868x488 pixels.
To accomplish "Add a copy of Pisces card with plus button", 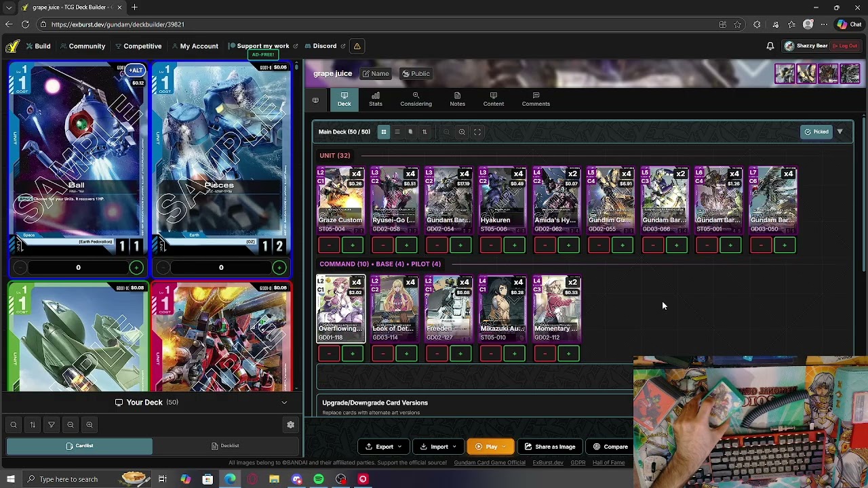I will point(279,268).
